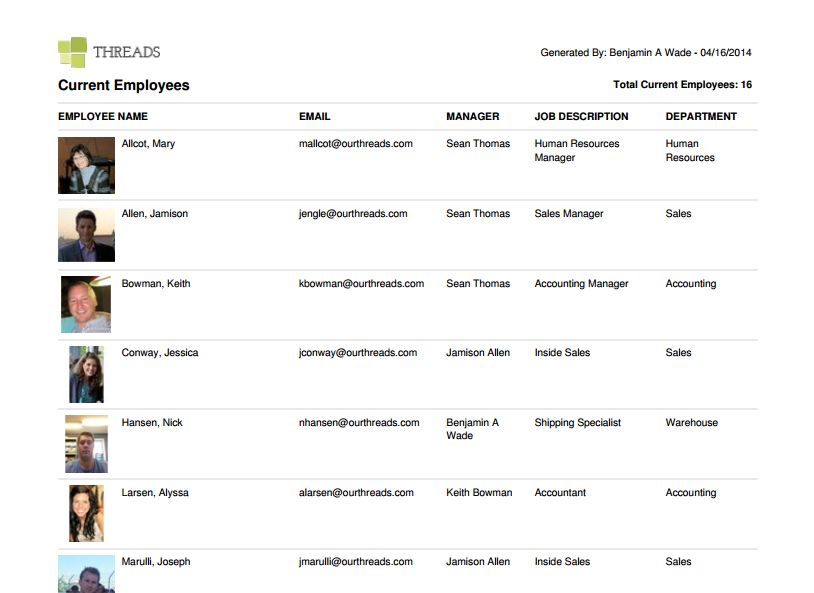
Task: Click 'Sales' department in Joseph Marulli row
Action: pos(679,561)
